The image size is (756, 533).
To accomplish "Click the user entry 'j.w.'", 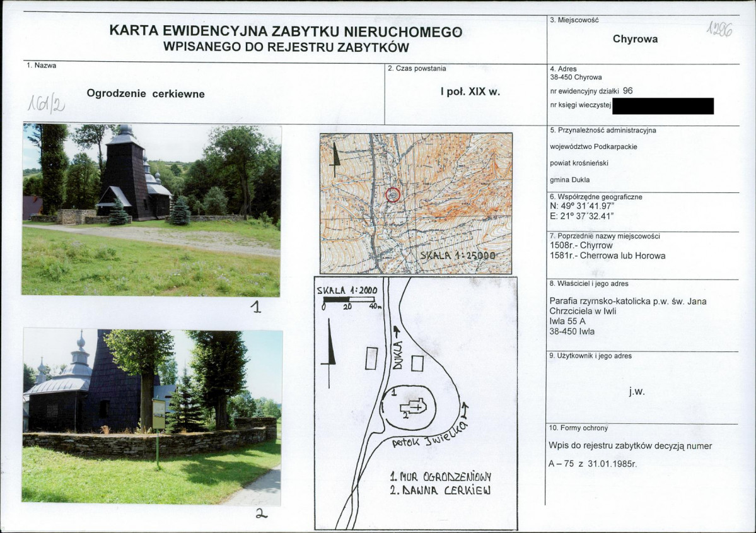I will [x=636, y=392].
